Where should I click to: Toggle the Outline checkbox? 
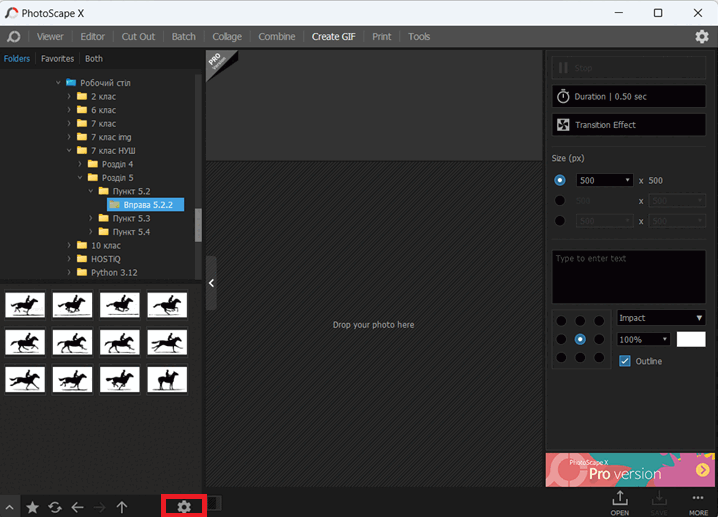coord(625,361)
